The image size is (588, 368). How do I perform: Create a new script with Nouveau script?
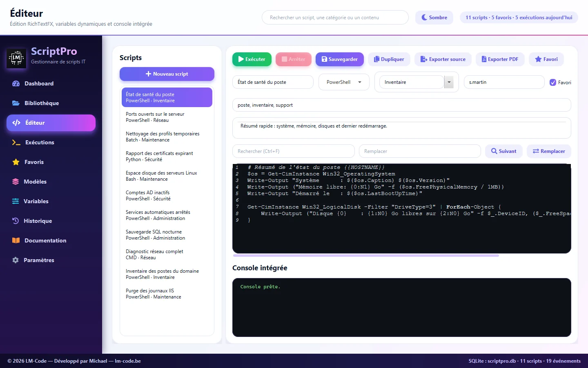(167, 74)
